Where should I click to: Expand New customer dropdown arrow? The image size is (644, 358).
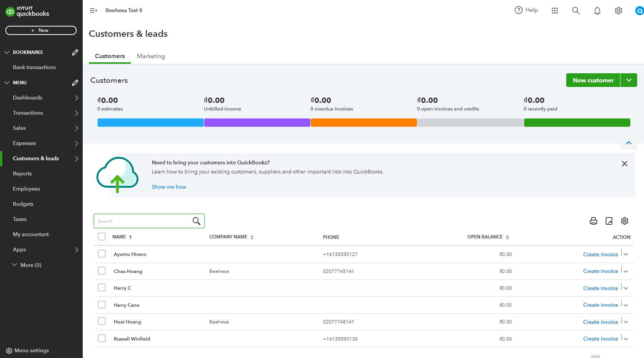coord(629,80)
